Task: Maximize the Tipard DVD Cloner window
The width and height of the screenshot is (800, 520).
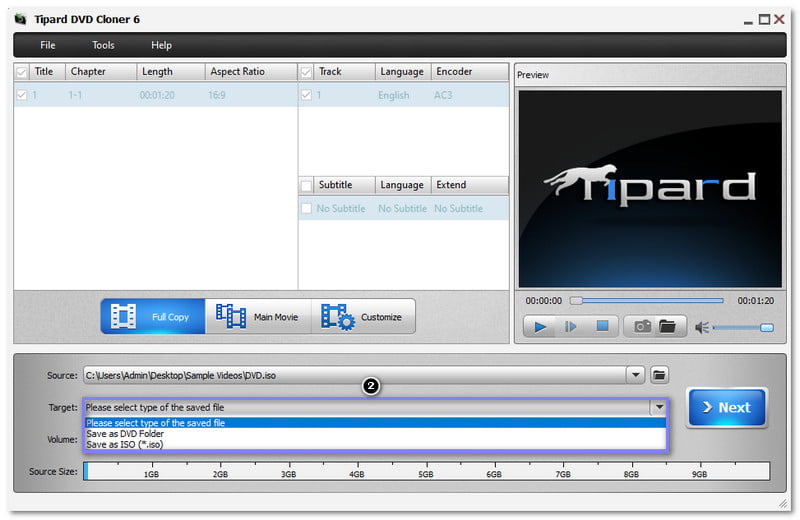Action: click(x=764, y=19)
